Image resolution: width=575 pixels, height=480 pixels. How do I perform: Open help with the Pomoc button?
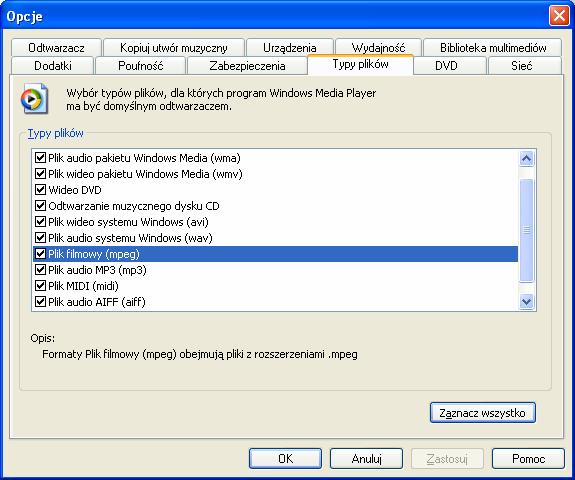528,459
